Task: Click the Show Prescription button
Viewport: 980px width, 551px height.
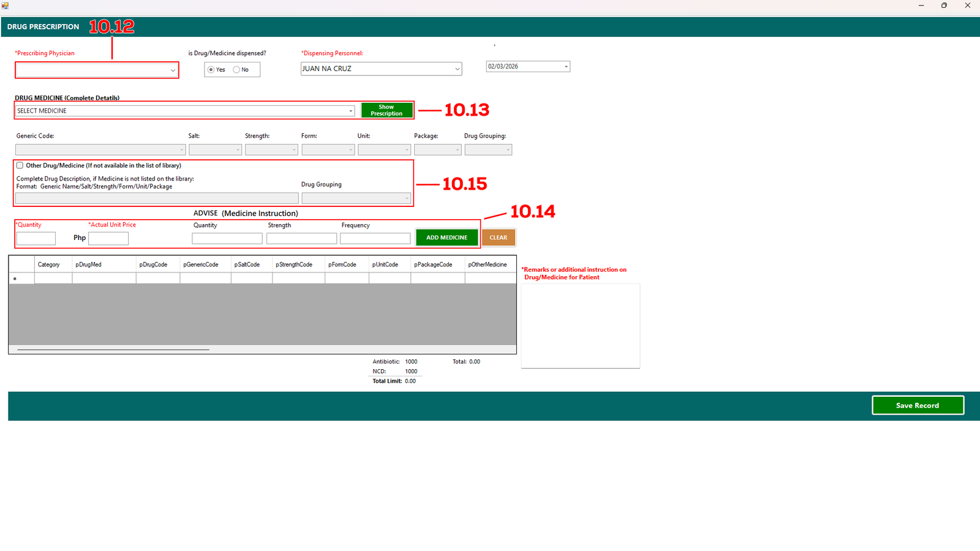Action: pos(386,110)
